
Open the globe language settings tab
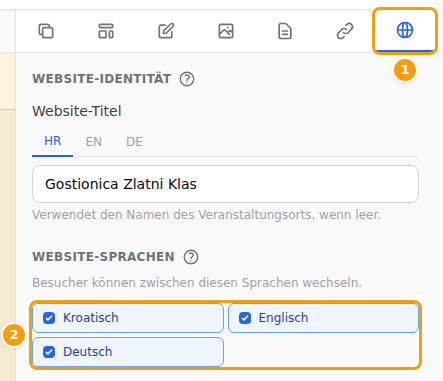click(405, 30)
